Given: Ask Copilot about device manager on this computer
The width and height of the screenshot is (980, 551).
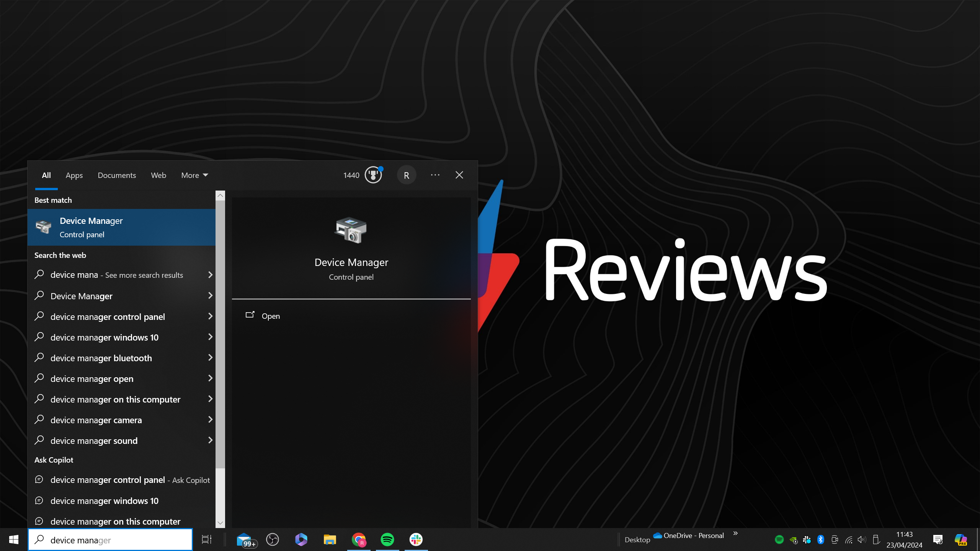Looking at the screenshot, I should click(121, 521).
